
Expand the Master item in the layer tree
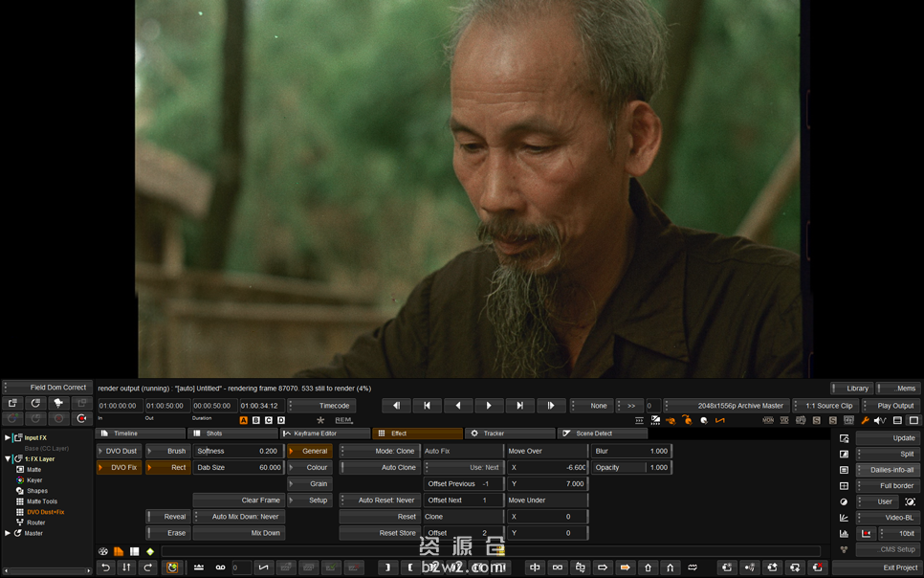pos(8,532)
